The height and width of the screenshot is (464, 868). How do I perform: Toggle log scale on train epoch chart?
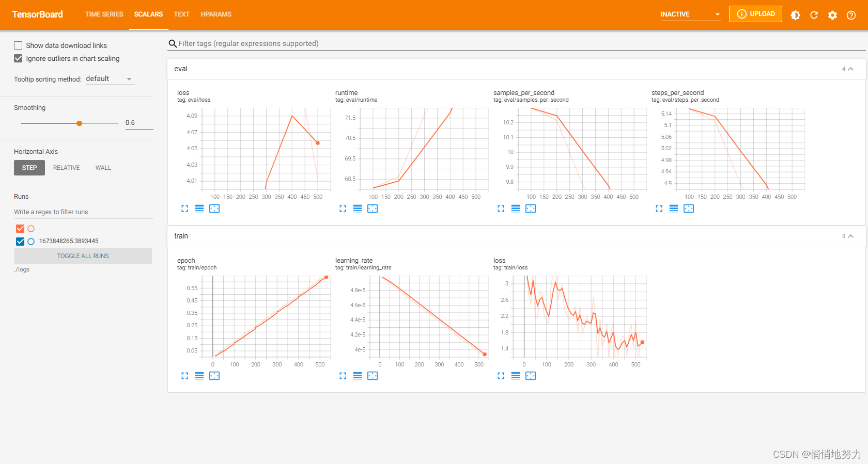[199, 376]
